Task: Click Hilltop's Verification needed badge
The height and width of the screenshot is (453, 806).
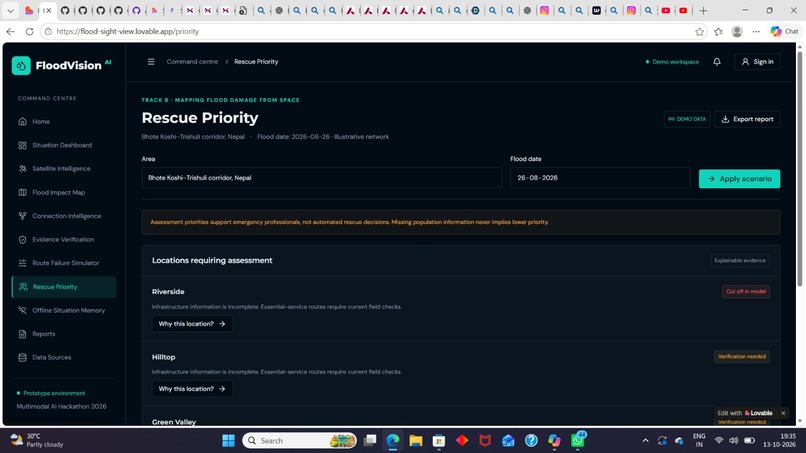Action: coord(741,356)
